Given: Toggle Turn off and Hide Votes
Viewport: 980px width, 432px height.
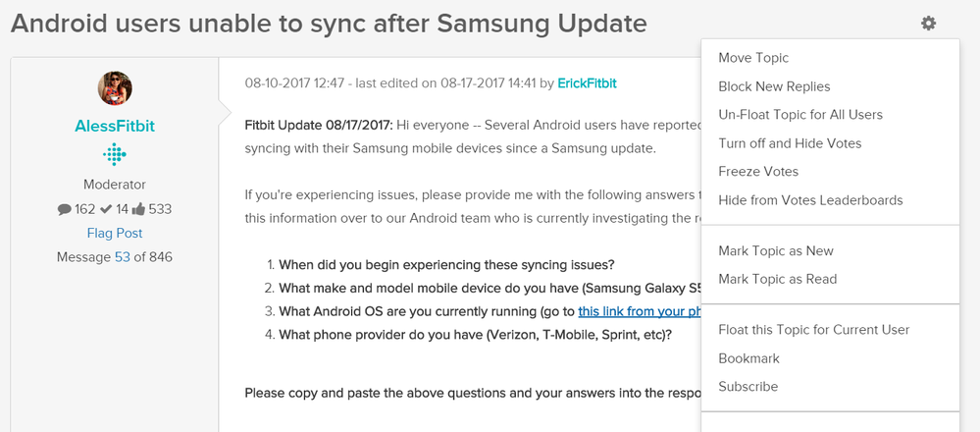Looking at the screenshot, I should [790, 143].
